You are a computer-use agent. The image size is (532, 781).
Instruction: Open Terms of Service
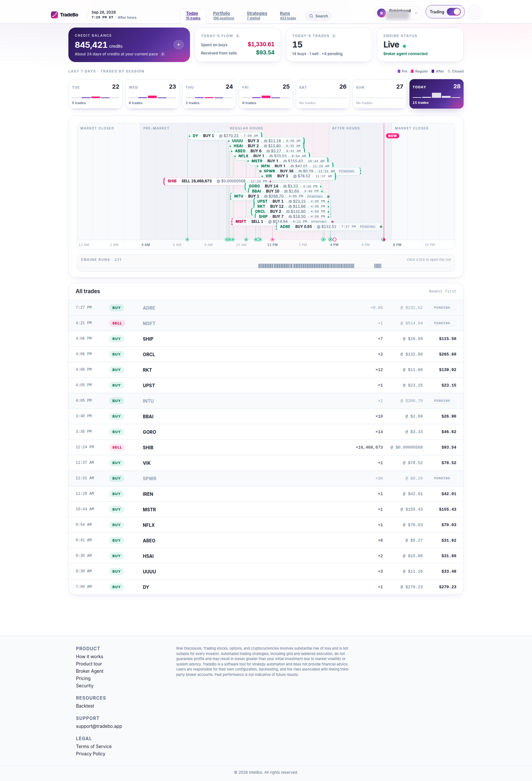coord(94,746)
